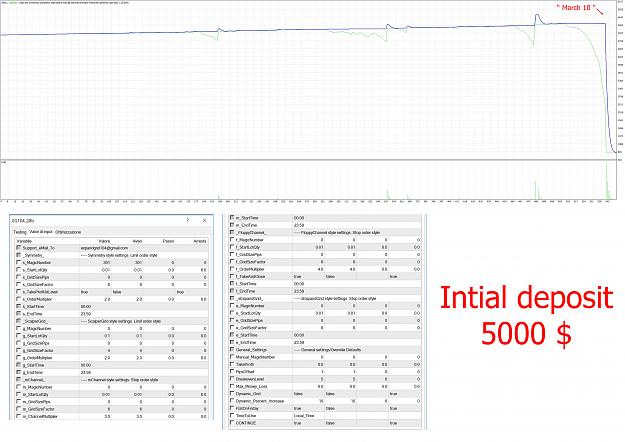Select the General_Settings header row
Image resolution: width=625 pixels, height=442 pixels.
[x=325, y=350]
